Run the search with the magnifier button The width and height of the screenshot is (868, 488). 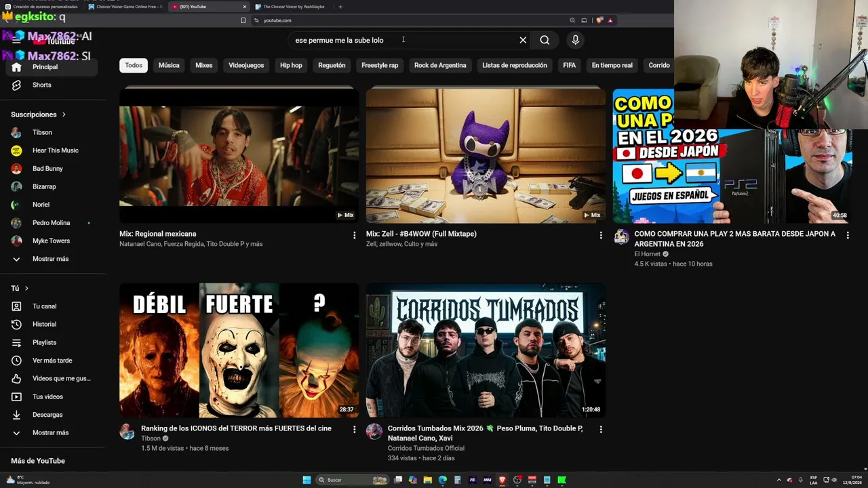click(x=545, y=40)
